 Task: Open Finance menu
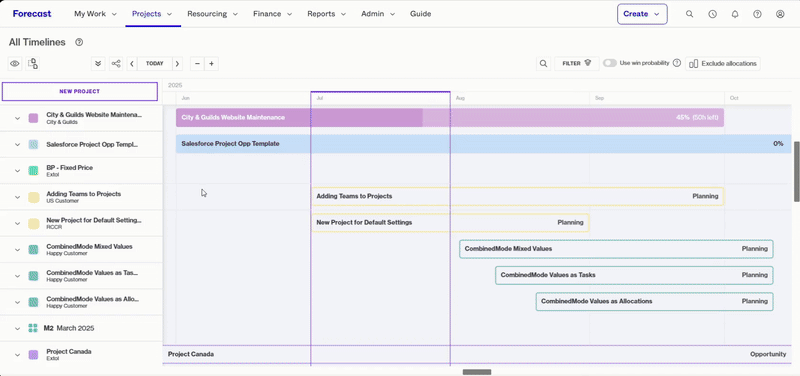(272, 14)
